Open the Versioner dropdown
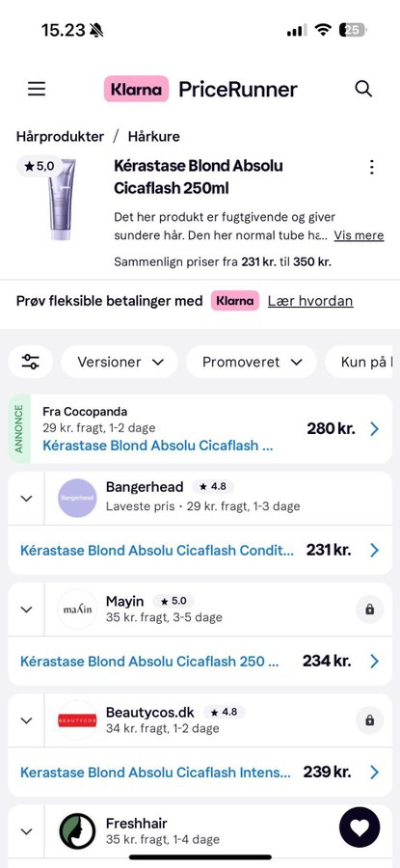Screen dimensions: 400x868 coord(120,362)
